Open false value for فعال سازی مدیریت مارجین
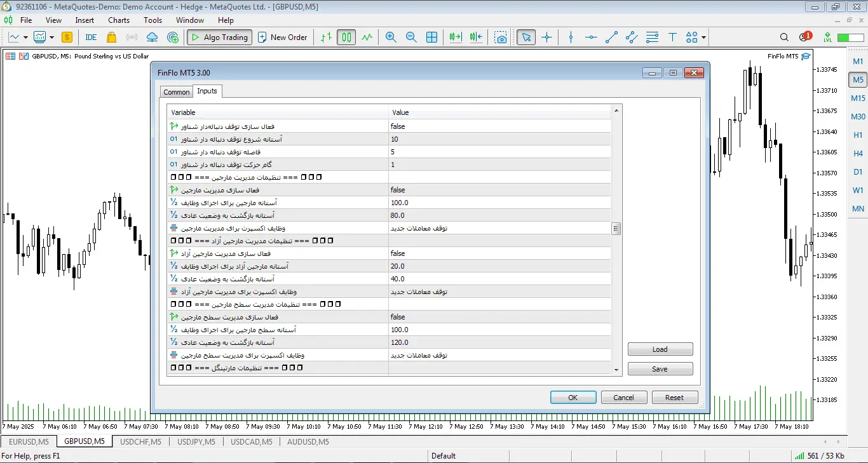The image size is (868, 463). [x=499, y=190]
